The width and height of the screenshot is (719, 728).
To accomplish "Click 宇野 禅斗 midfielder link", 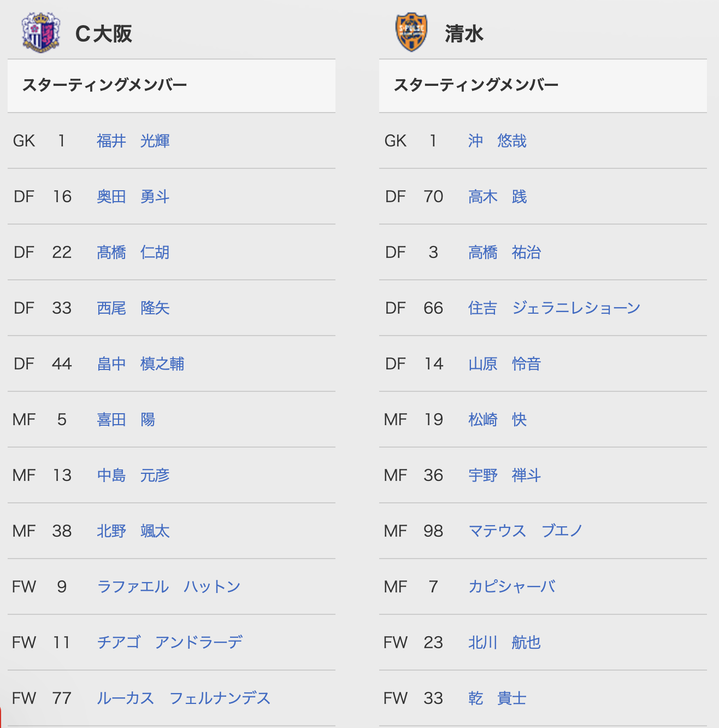I will pyautogui.click(x=505, y=475).
